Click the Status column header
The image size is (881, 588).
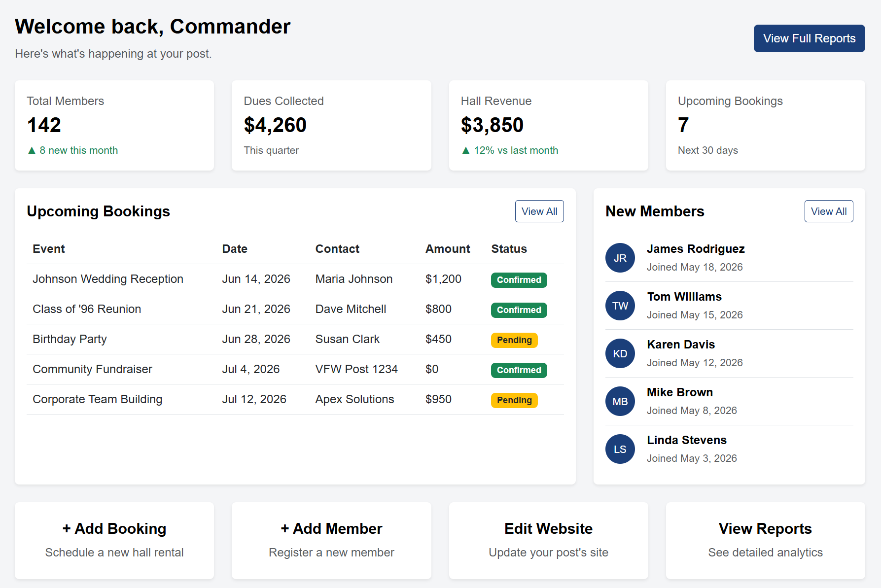pyautogui.click(x=509, y=249)
